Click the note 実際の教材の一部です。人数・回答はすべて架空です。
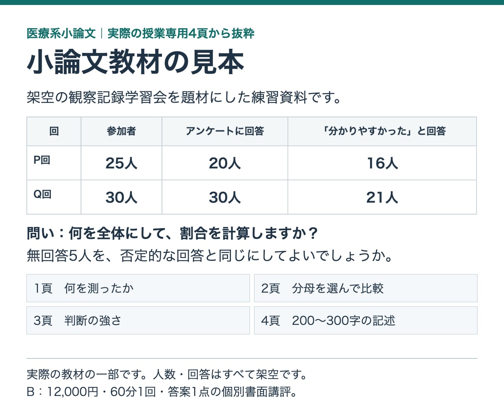 pyautogui.click(x=167, y=375)
